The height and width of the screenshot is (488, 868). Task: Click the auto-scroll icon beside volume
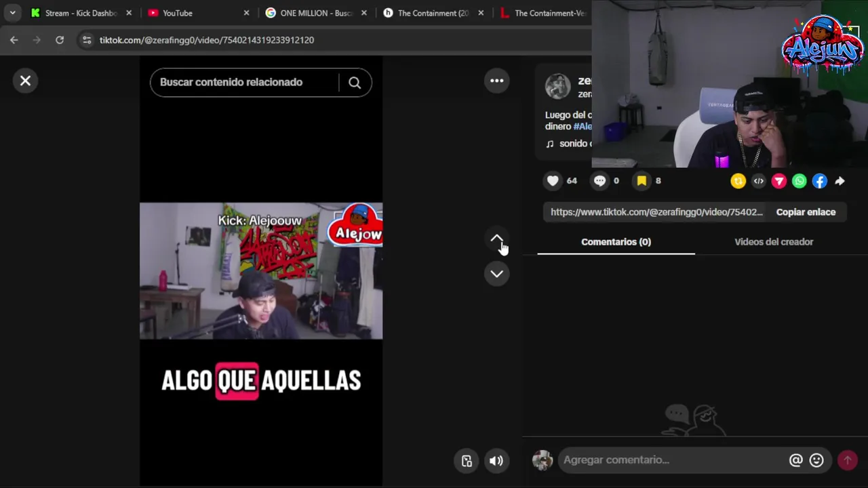click(467, 461)
